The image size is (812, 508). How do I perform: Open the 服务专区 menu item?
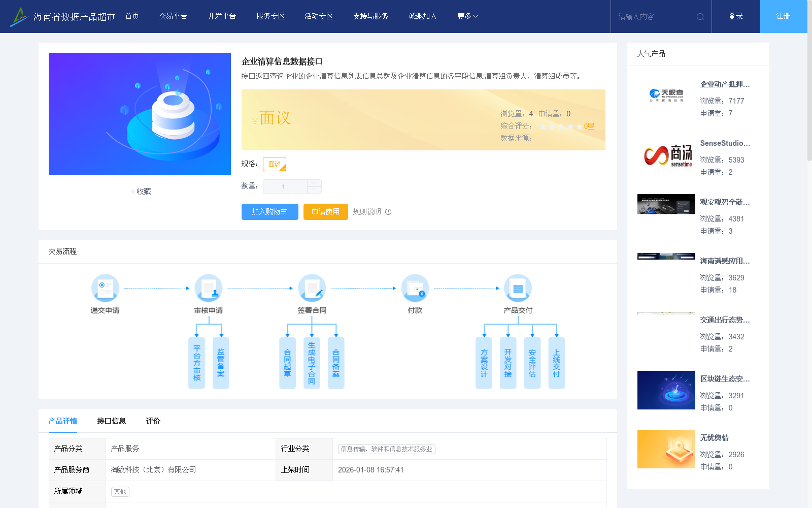coord(270,16)
